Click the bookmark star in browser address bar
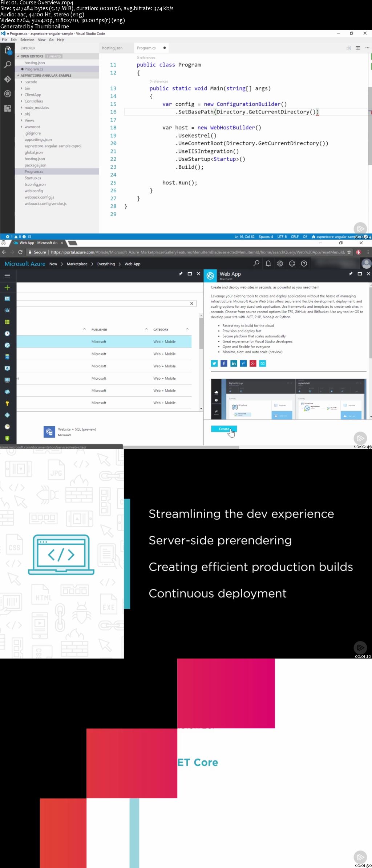Viewport: 372px width, 868px height. point(349,252)
